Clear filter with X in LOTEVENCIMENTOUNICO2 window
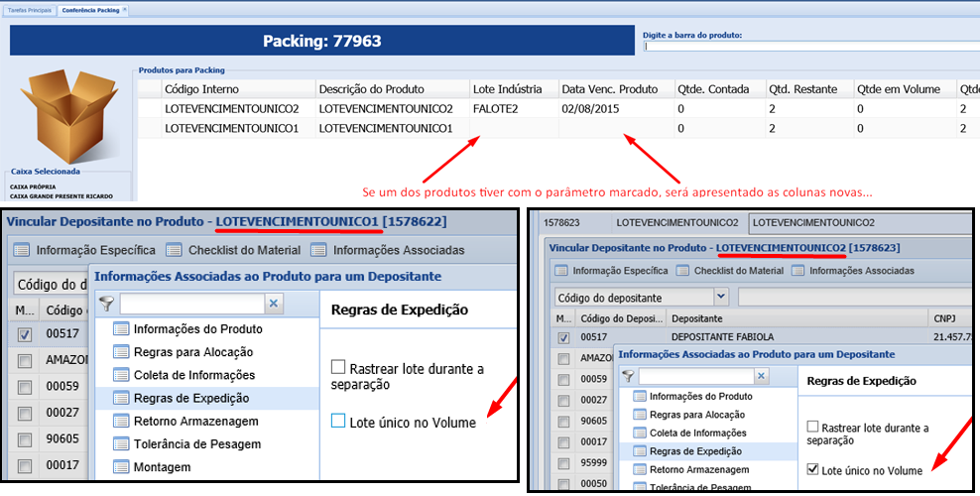This screenshot has height=496, width=980. (761, 376)
